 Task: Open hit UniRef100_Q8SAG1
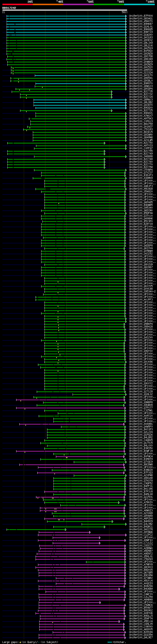tap(141, 18)
